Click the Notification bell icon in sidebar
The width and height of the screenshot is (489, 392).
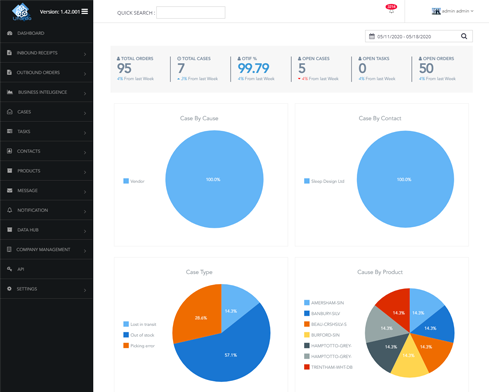pos(10,210)
